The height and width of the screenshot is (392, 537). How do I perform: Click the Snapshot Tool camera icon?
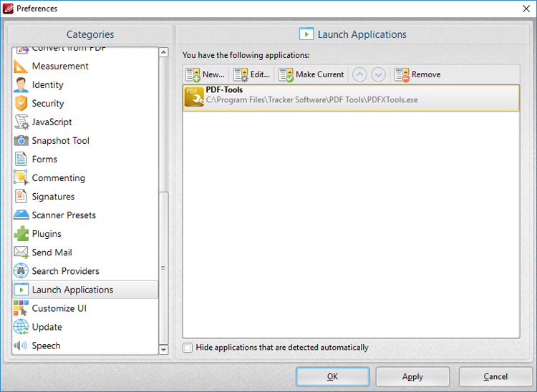pos(21,141)
